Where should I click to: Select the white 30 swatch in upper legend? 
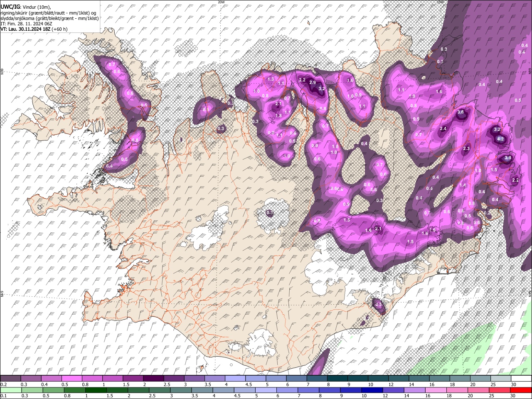pos(521,379)
